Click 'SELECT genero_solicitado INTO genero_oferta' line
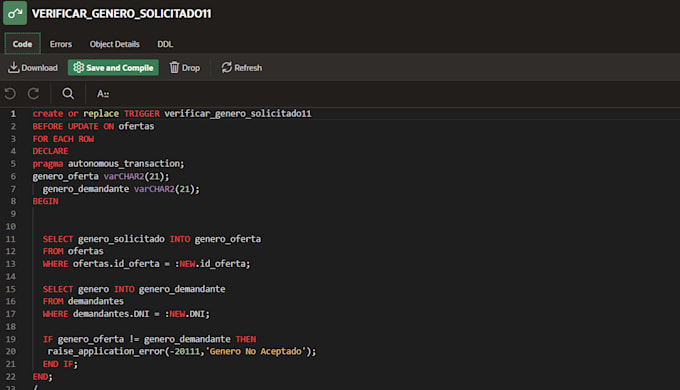 tap(152, 239)
